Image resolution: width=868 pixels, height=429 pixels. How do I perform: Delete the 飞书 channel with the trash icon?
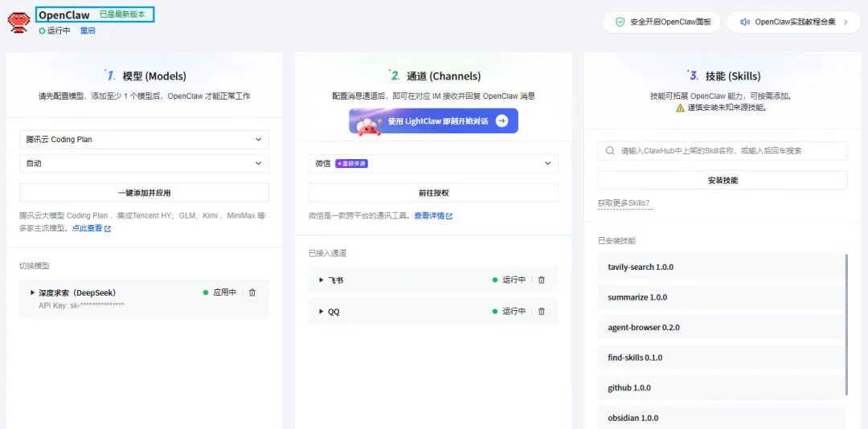(x=542, y=280)
